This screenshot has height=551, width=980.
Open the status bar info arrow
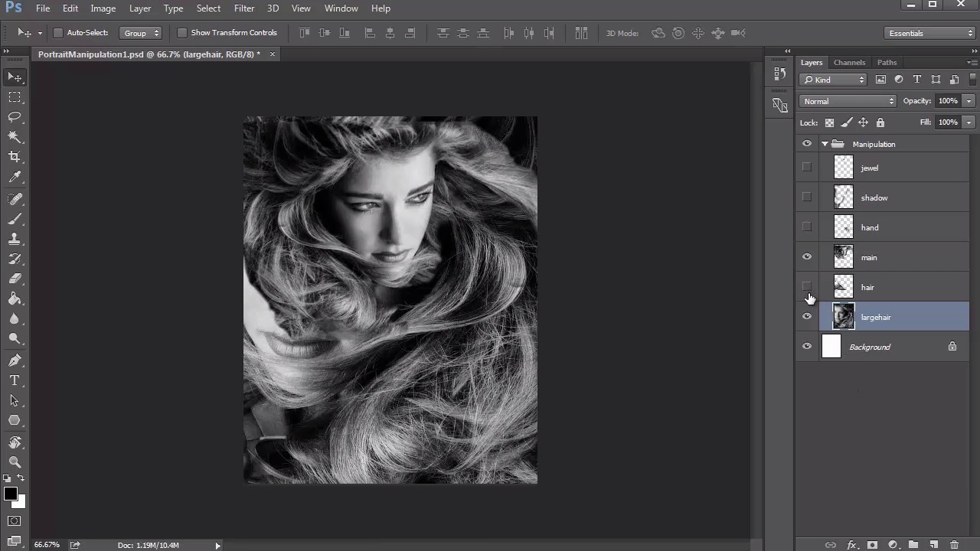click(x=217, y=546)
